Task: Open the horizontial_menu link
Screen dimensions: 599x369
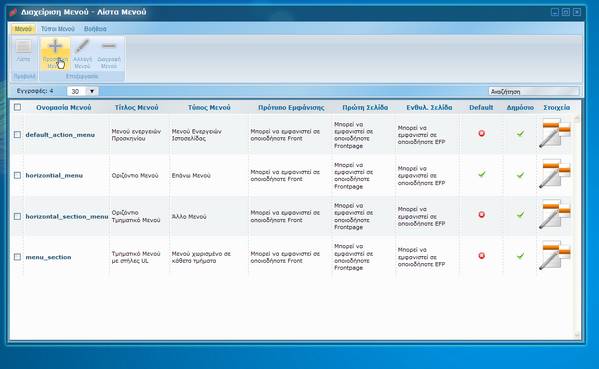Action: point(54,175)
